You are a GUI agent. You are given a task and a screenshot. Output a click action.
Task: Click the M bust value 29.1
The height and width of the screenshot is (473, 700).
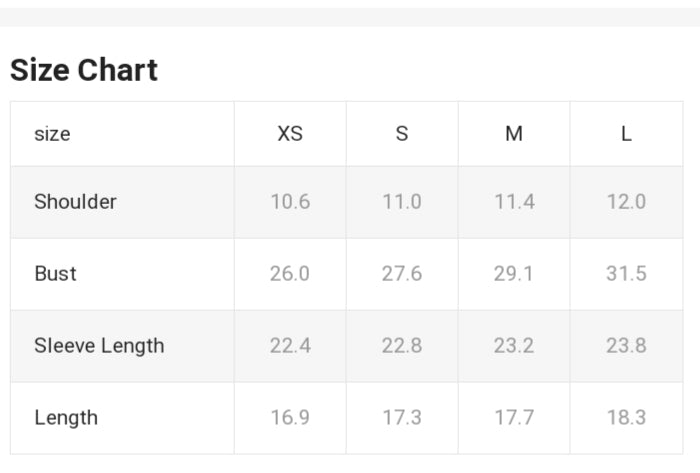click(514, 274)
